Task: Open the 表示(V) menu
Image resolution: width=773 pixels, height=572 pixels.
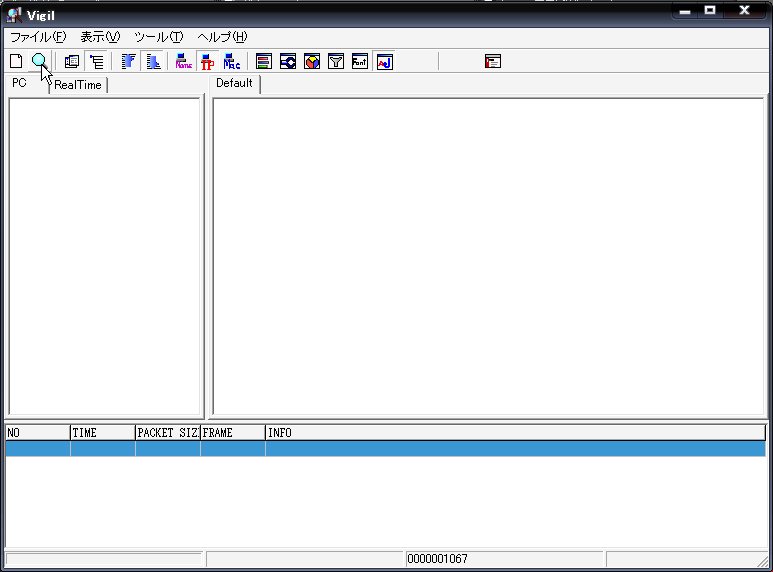Action: (x=100, y=37)
